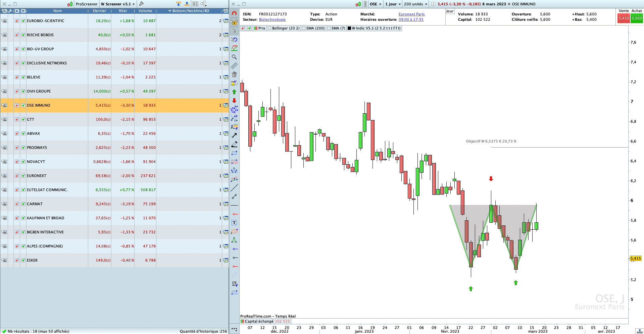Select the KAUFMAN ET BROAD row
644x334 pixels.
click(x=114, y=218)
